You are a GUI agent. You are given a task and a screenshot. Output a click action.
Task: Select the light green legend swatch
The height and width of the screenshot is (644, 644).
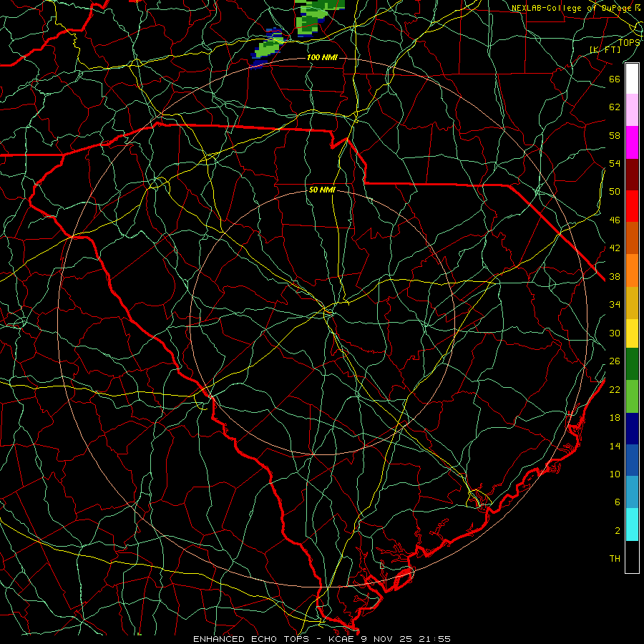pyautogui.click(x=632, y=396)
